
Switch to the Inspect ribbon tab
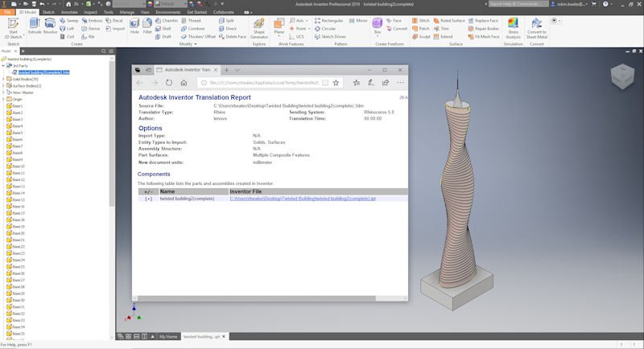[x=90, y=12]
